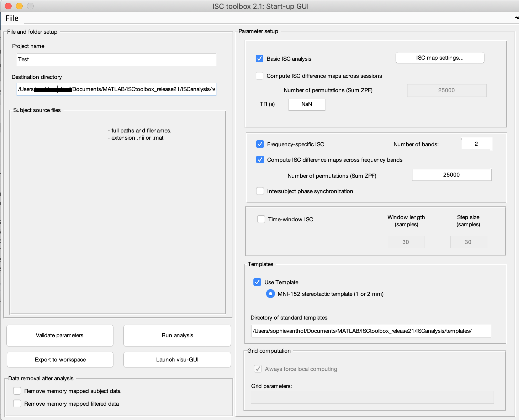Focus the TR (s) input field
Viewport: 519px width, 420px height.
tap(306, 104)
